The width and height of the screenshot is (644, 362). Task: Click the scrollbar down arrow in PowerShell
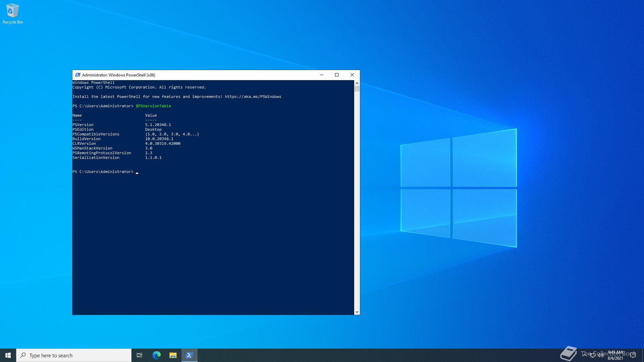[x=357, y=312]
